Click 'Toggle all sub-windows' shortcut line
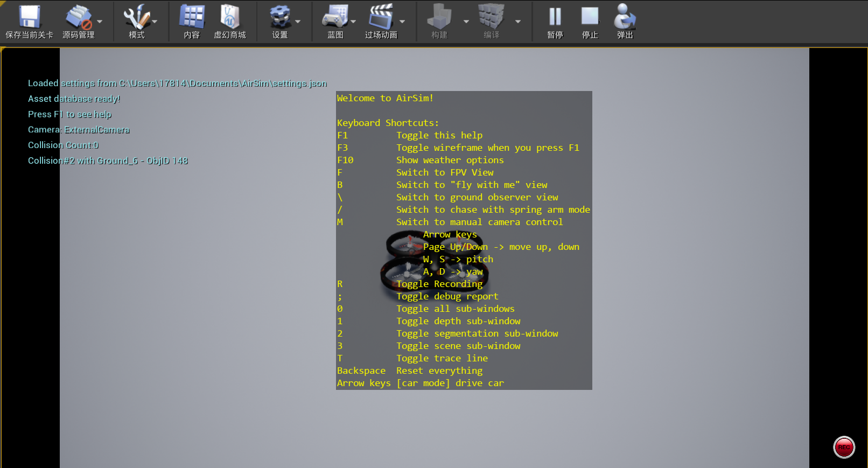This screenshot has width=868, height=468. [456, 309]
